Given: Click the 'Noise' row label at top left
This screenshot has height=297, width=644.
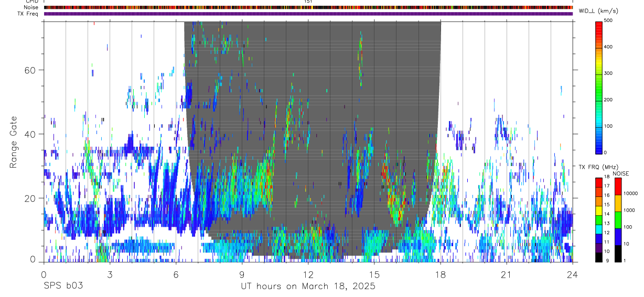Looking at the screenshot, I should pyautogui.click(x=31, y=7).
